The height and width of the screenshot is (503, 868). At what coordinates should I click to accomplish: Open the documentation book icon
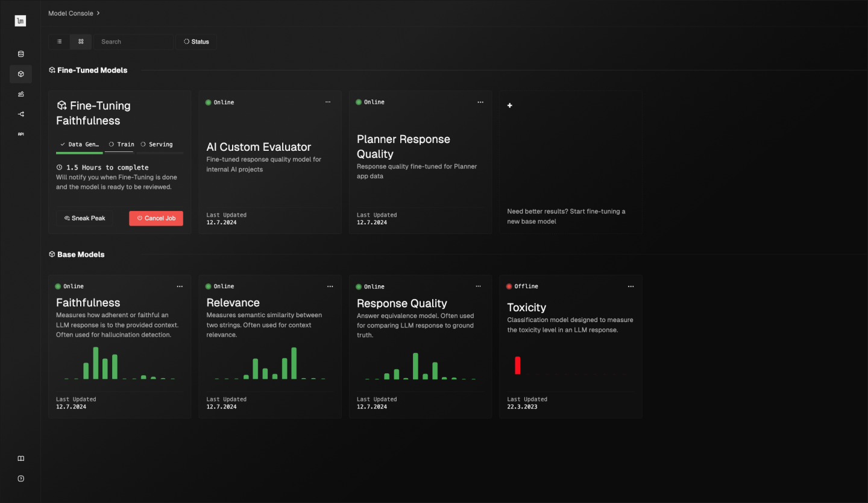[20, 458]
